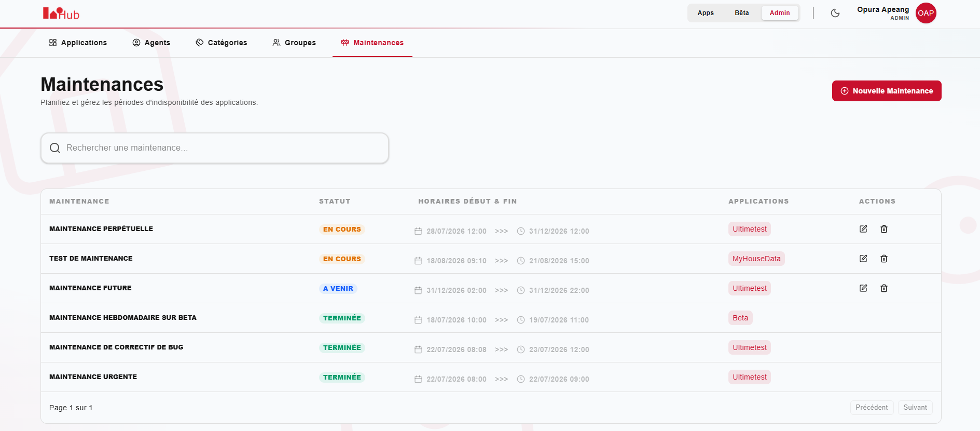
Task: Click Ultimetest tag in Maintenance Future row
Action: [750, 288]
